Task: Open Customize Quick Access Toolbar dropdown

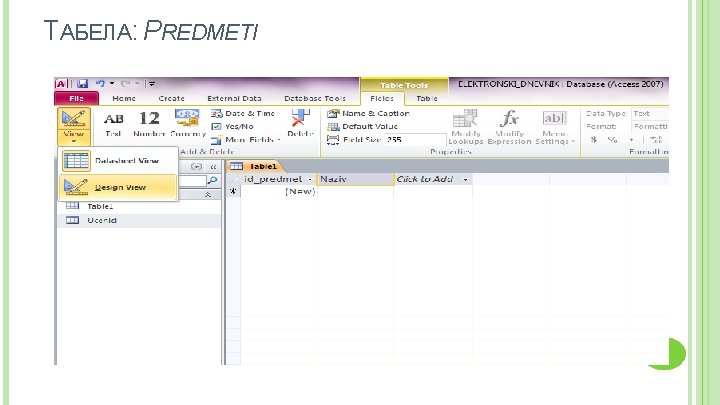Action: click(x=152, y=84)
